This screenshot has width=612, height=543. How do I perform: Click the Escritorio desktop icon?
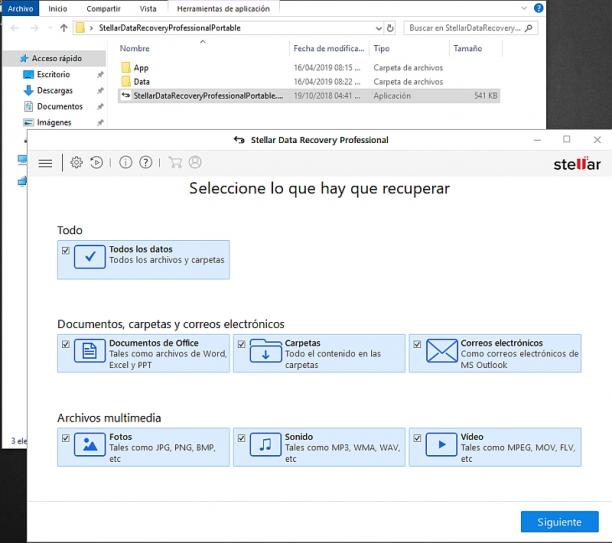[x=28, y=75]
